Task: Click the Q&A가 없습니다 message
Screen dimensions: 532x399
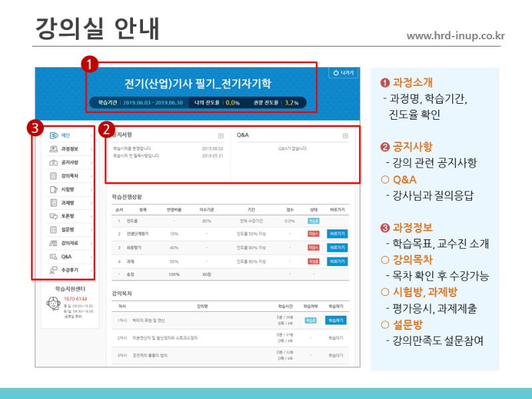Action: 293,148
